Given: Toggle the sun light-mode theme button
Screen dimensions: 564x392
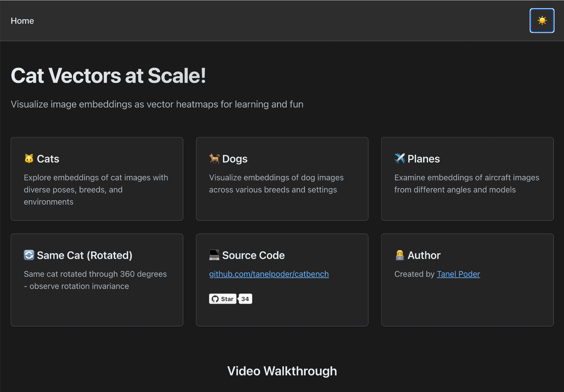Looking at the screenshot, I should pyautogui.click(x=542, y=21).
